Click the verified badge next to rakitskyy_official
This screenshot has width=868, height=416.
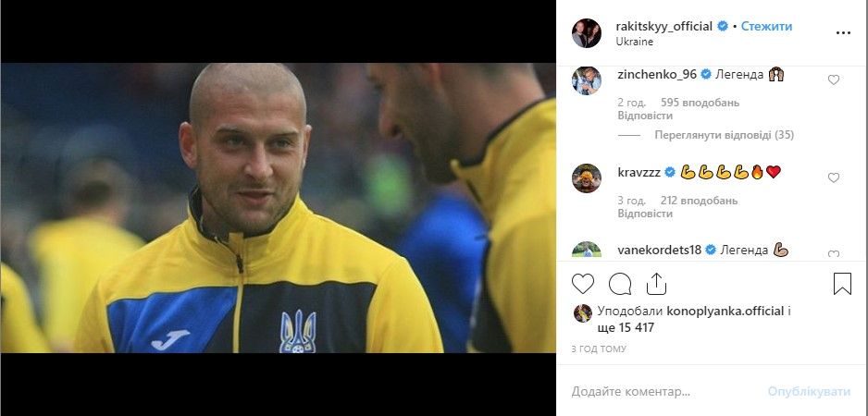(x=723, y=26)
